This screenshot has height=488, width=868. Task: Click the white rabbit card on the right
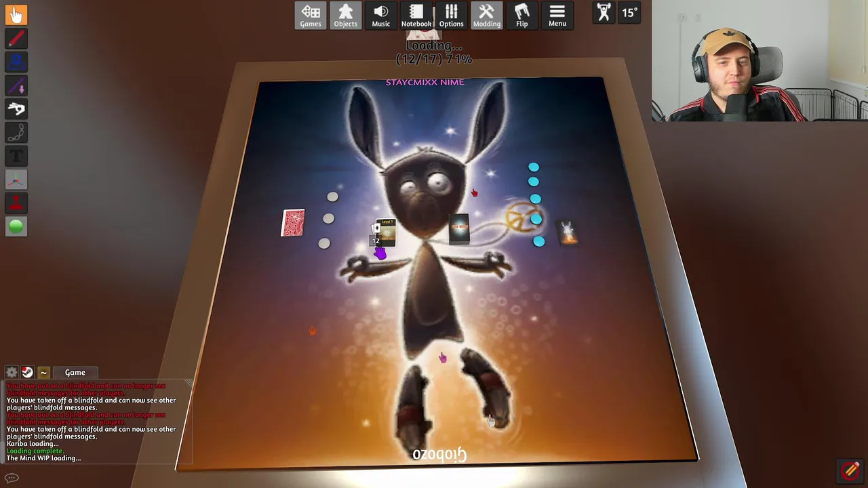tap(568, 232)
